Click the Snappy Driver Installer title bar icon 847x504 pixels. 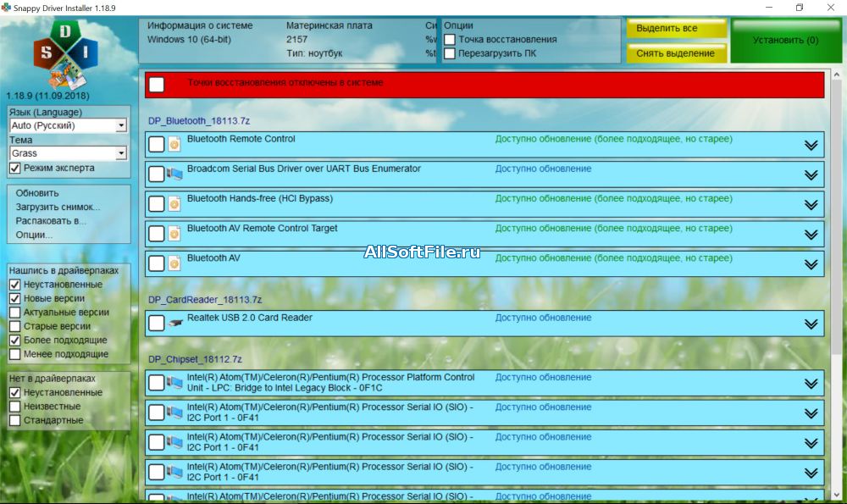click(6, 8)
